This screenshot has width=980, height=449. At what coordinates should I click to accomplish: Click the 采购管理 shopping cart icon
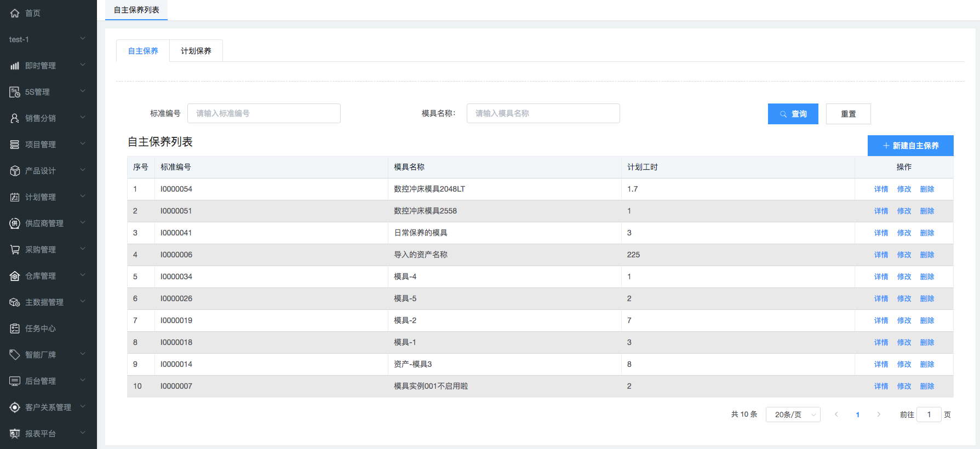(15, 250)
